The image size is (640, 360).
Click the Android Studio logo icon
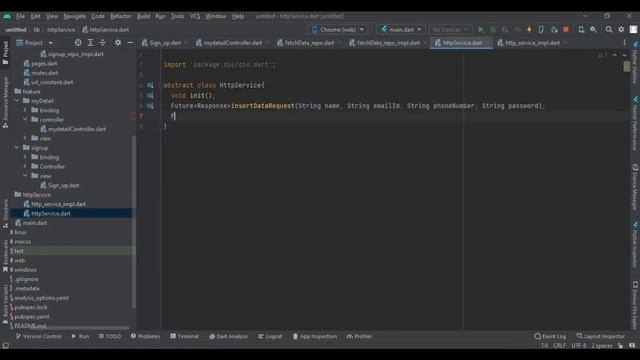7,16
